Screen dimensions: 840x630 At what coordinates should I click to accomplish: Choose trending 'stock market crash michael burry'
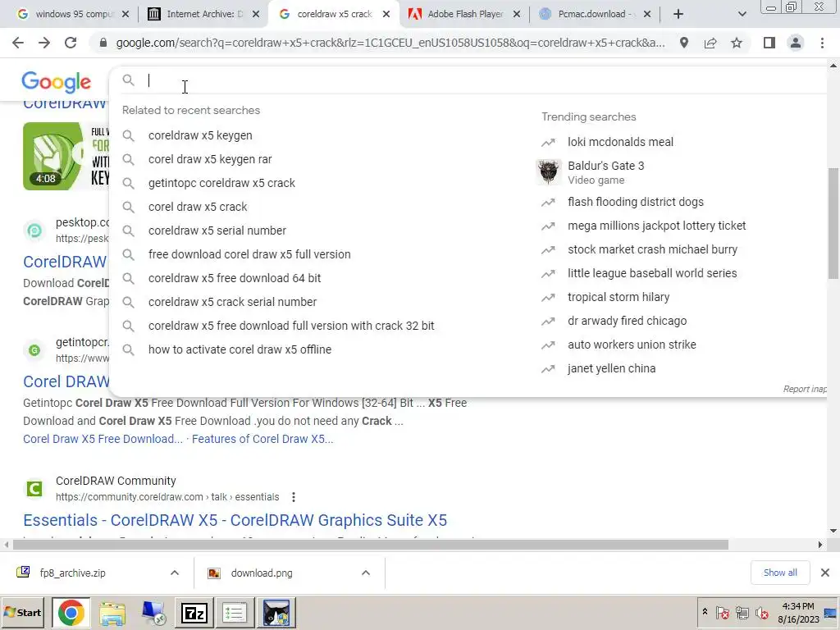click(652, 249)
